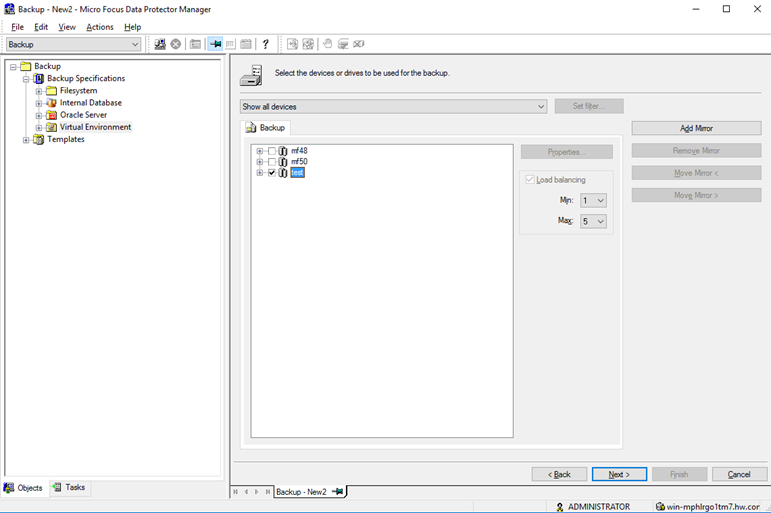The image size is (771, 513).
Task: Click the Cancel button
Action: coord(739,474)
